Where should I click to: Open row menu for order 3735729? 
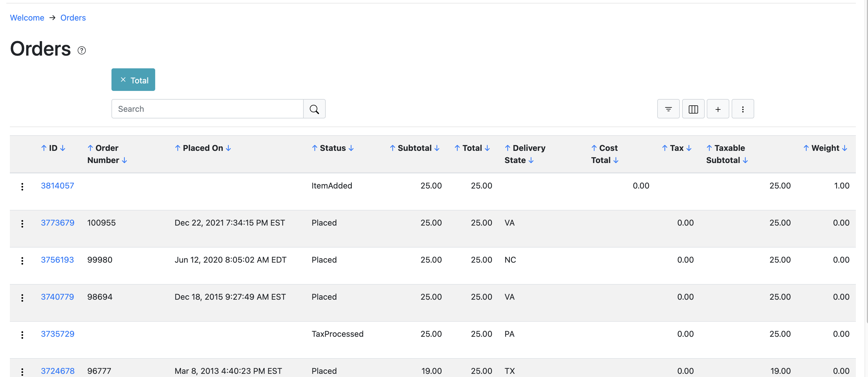22,335
